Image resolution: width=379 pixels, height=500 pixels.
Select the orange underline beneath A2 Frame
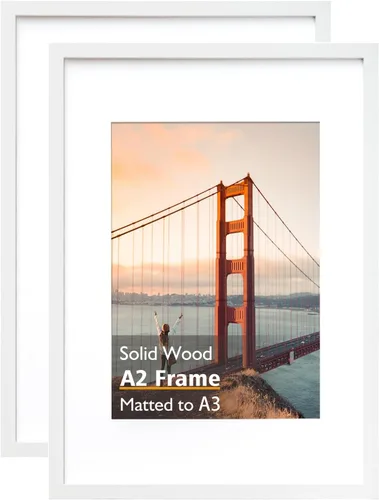pyautogui.click(x=170, y=389)
